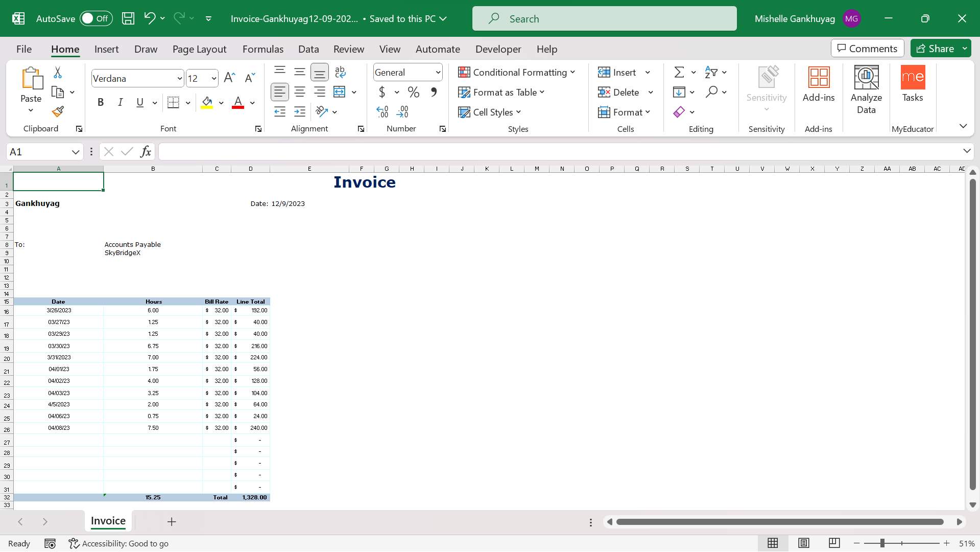Click into the Name Box showing A1
Screen dimensions: 980x552
click(38, 152)
